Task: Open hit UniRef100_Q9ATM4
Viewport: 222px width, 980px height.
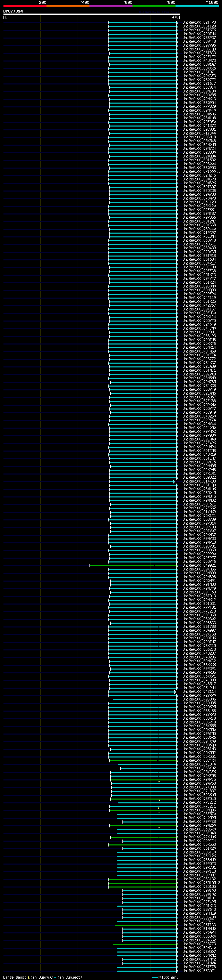Action: (199, 34)
